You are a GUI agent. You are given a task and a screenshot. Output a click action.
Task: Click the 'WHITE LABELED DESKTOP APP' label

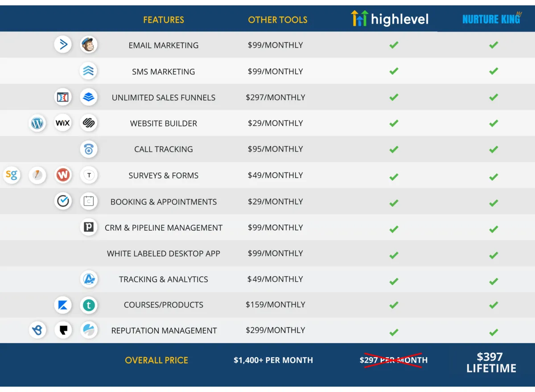pos(164,253)
